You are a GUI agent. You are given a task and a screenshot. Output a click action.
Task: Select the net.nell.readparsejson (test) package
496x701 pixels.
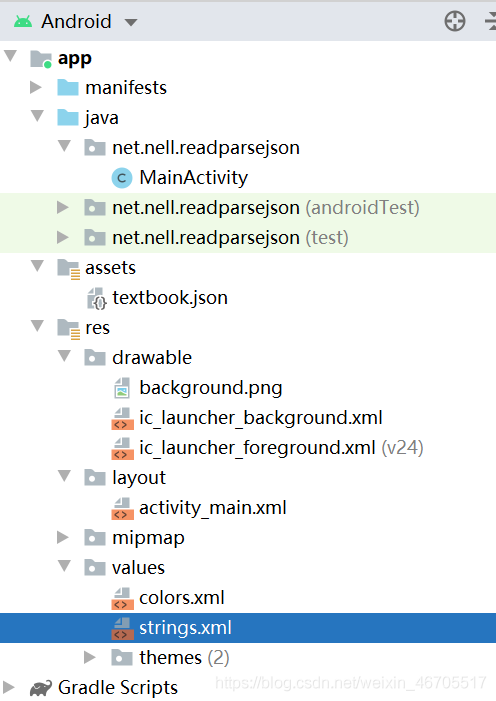coord(248,238)
